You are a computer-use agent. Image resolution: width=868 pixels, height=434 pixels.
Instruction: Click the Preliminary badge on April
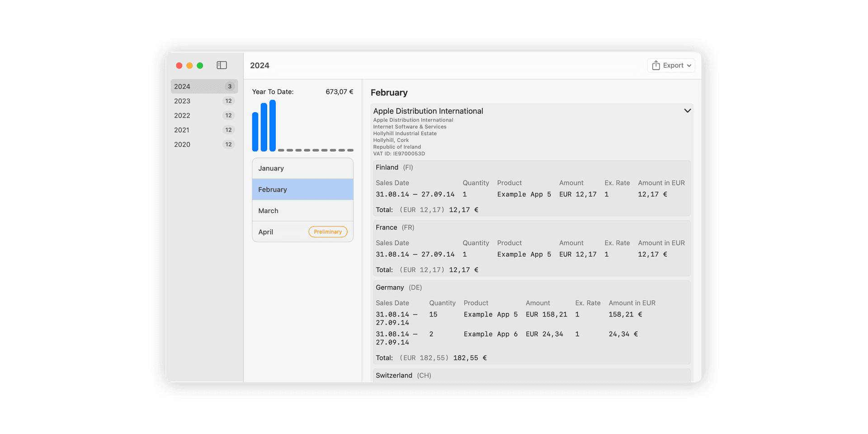[328, 232]
